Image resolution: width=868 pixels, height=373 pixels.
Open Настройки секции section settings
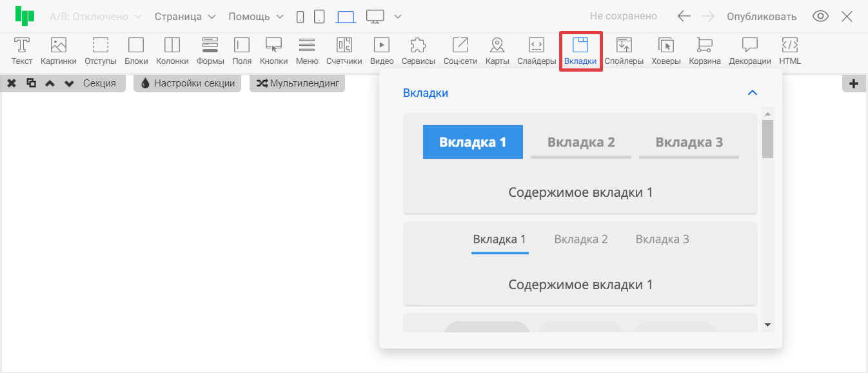tap(188, 83)
